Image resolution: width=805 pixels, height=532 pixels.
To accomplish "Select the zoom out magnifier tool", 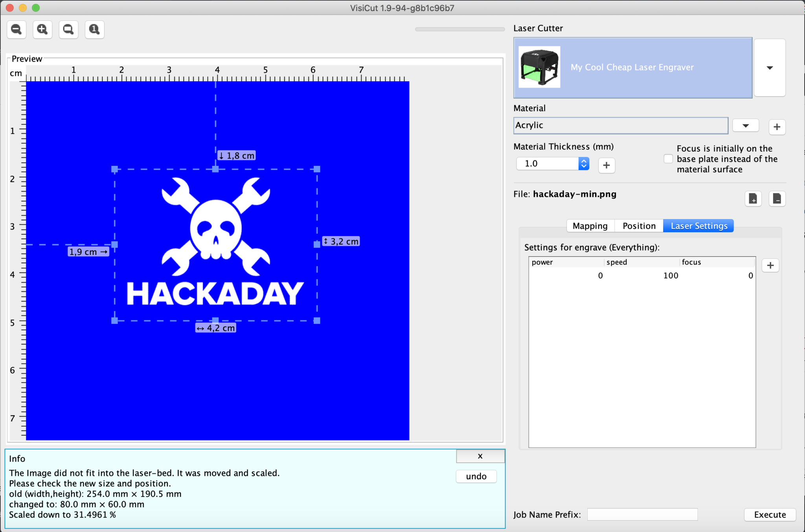I will 16,29.
